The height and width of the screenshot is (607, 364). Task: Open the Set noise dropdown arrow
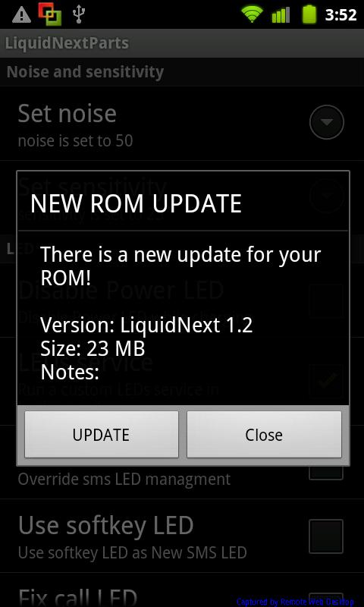pyautogui.click(x=327, y=122)
